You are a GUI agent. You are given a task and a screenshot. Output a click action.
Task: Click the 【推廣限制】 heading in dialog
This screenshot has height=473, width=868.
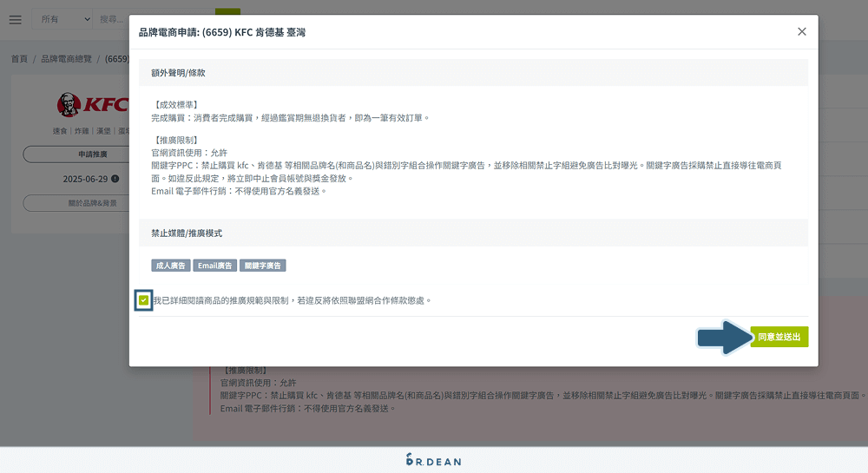(x=176, y=140)
